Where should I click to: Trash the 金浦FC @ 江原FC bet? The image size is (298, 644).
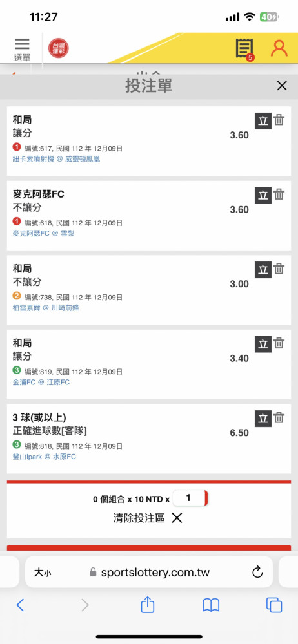tap(279, 343)
